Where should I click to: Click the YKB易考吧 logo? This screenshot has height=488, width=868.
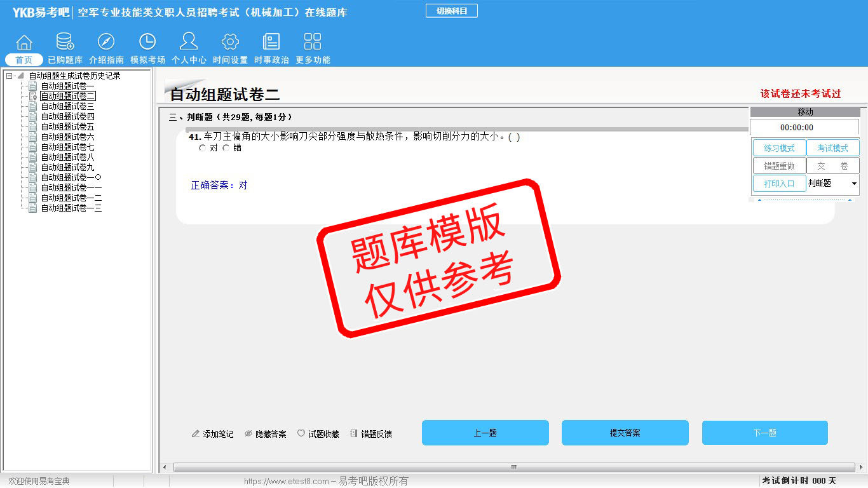point(41,12)
